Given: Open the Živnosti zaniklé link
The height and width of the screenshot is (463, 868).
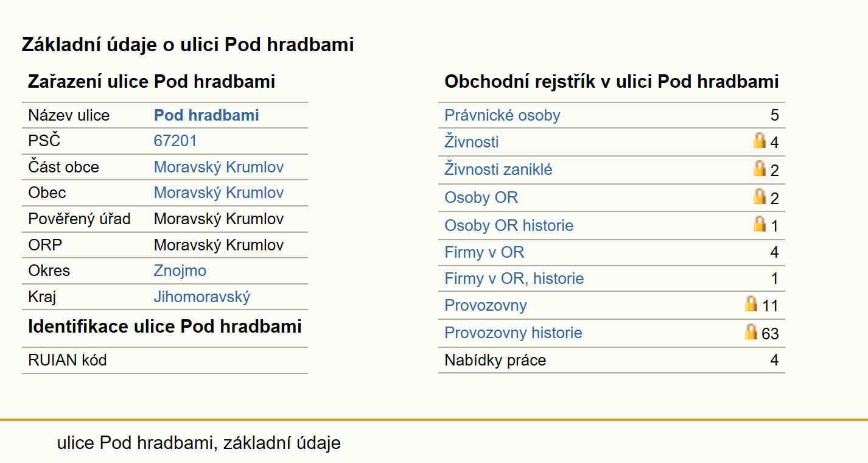Looking at the screenshot, I should (x=499, y=169).
